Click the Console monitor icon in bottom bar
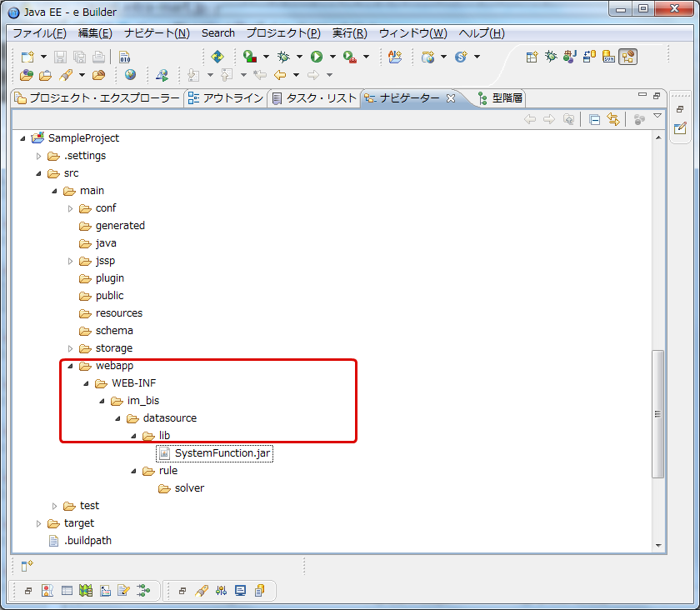This screenshot has height=610, width=700. 240,591
